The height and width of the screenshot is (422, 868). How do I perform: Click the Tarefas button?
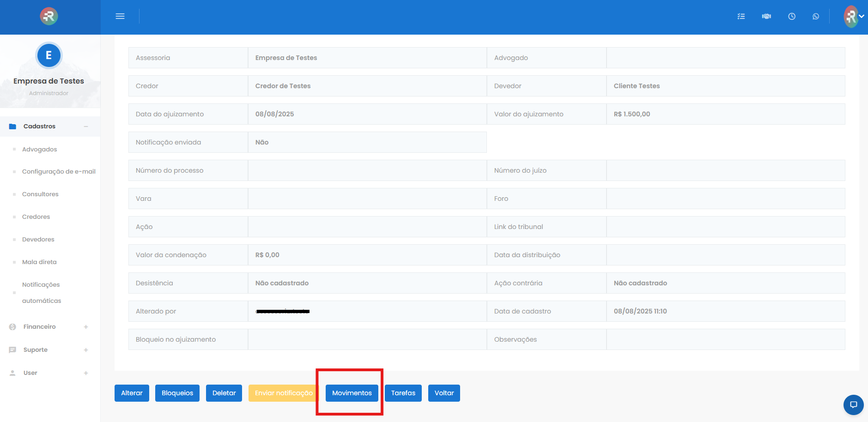[403, 393]
